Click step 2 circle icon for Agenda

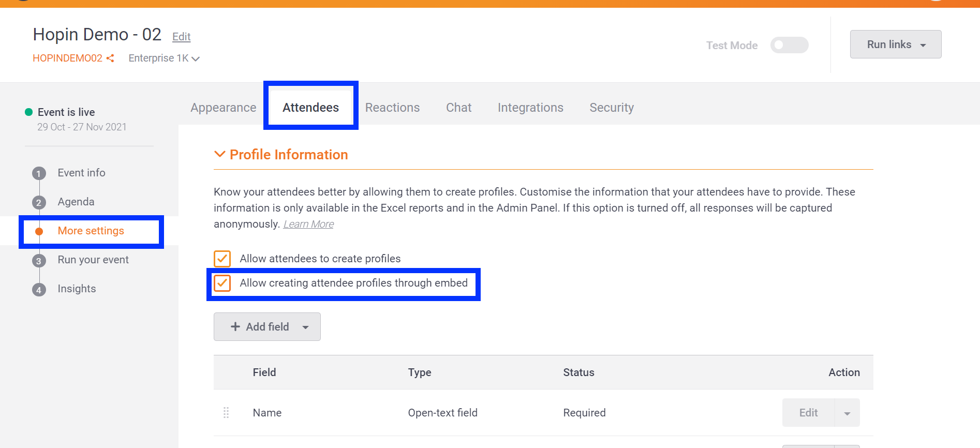(39, 202)
